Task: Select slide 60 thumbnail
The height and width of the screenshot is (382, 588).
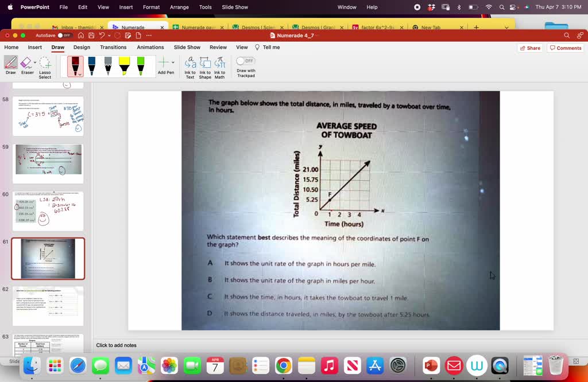Action: tap(48, 211)
